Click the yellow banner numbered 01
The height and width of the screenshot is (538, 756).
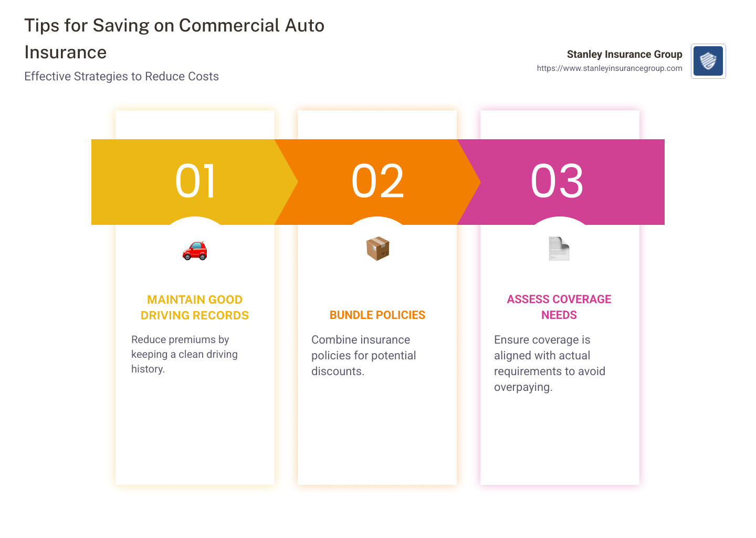196,181
